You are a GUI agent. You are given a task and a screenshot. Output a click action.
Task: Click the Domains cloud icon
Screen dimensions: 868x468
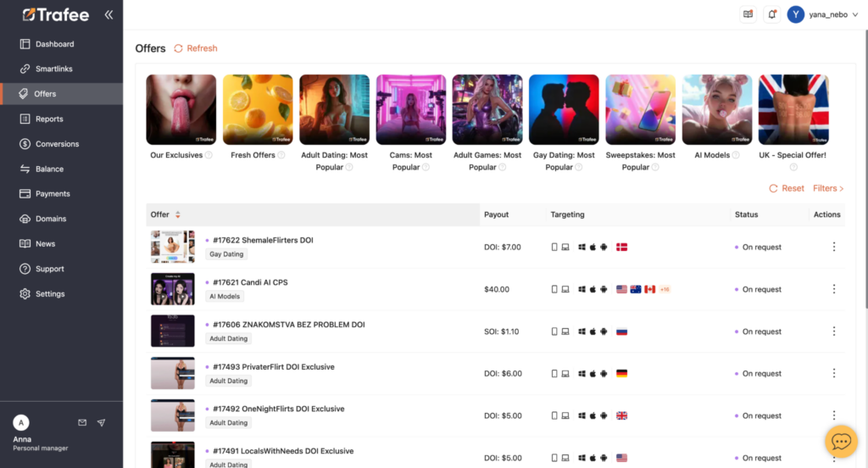click(25, 219)
